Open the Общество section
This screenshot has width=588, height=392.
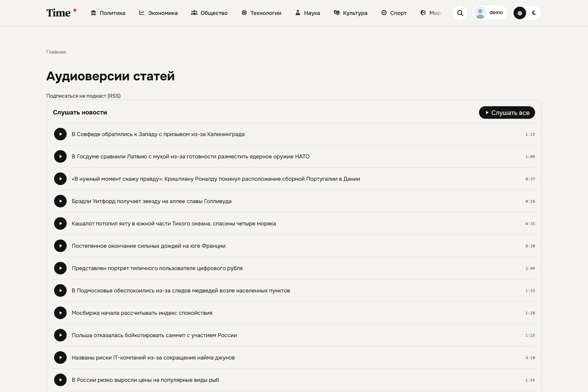click(209, 13)
